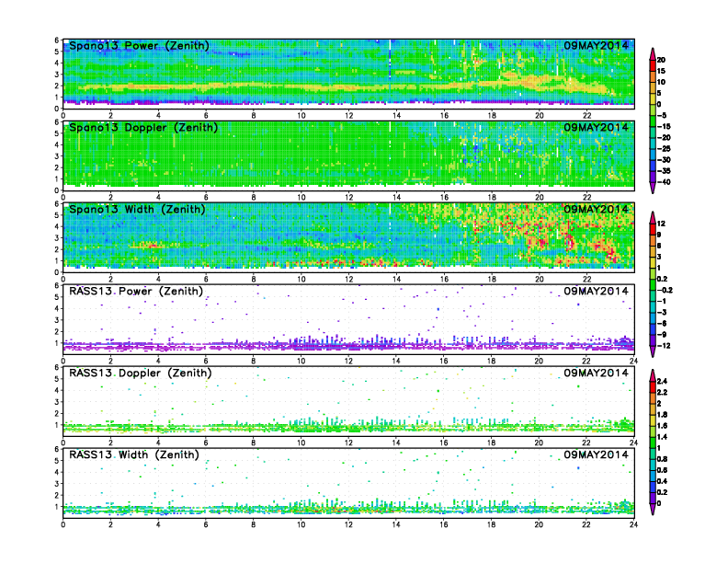Screen dimensions: 728x563
Task: Click x-axis label "24" under RASS13 Width plot
Action: click(633, 524)
